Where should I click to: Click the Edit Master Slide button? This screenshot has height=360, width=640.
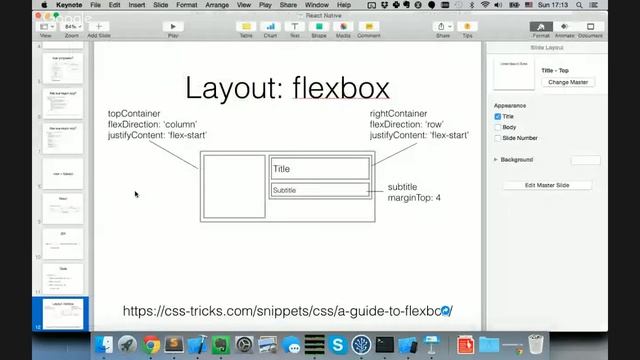547,185
